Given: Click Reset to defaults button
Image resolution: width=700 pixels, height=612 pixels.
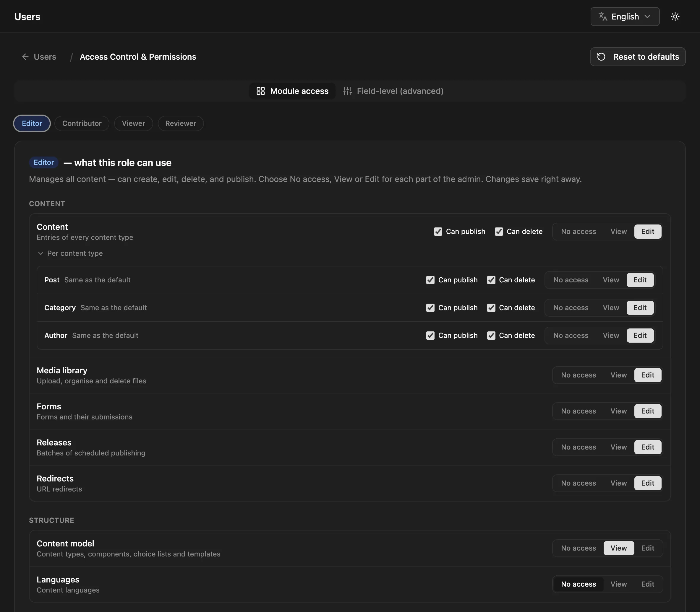Looking at the screenshot, I should pyautogui.click(x=637, y=57).
